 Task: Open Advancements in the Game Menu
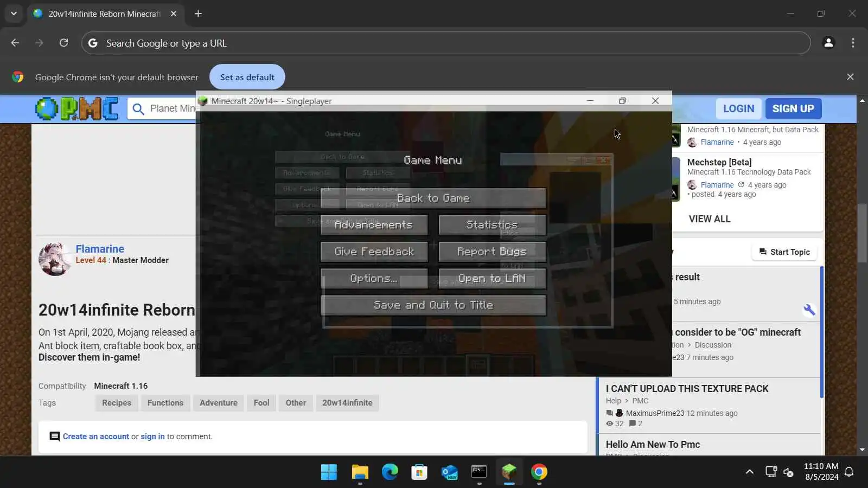tap(374, 224)
